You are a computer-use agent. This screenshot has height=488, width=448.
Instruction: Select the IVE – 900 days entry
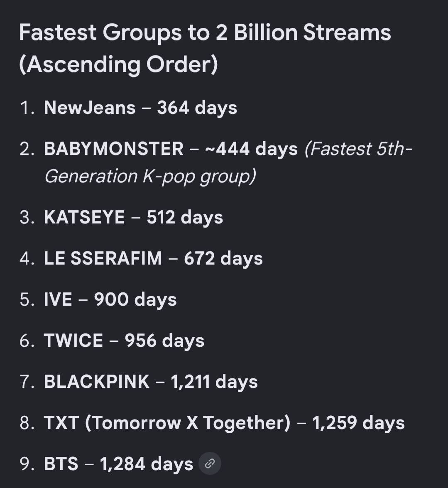[110, 299]
